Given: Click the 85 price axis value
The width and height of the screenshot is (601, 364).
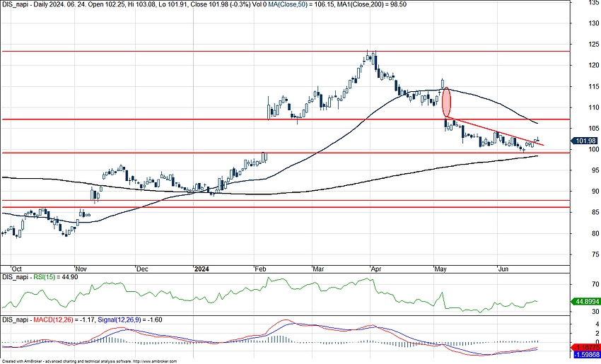Looking at the screenshot, I should point(595,212).
